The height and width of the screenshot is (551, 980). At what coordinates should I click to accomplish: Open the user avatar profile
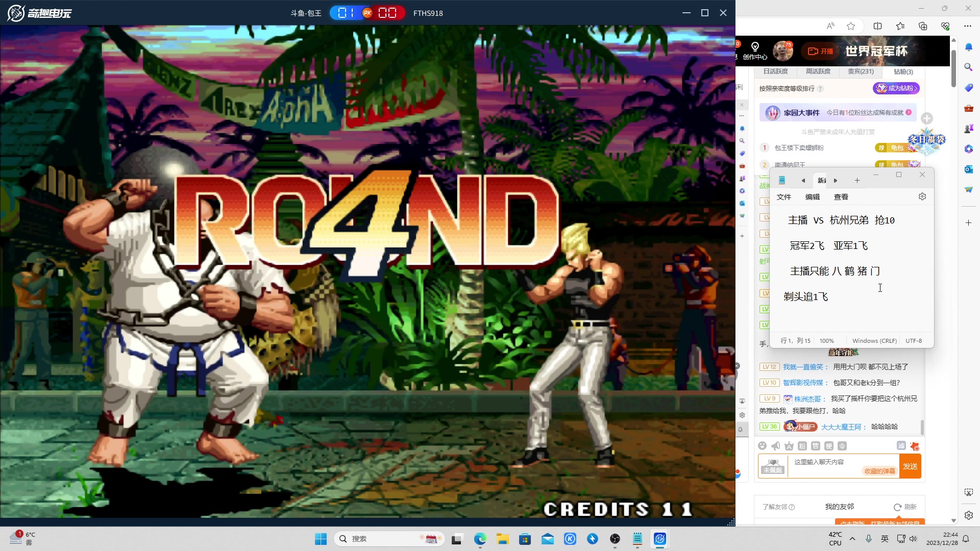[x=782, y=51]
